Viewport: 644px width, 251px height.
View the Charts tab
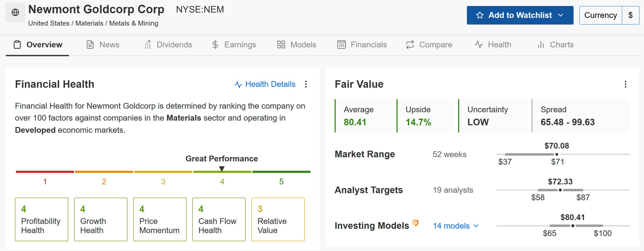coord(555,45)
